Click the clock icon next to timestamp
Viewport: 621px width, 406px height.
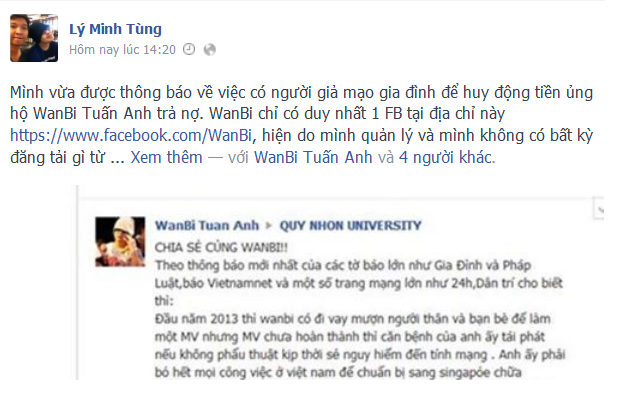pyautogui.click(x=189, y=50)
